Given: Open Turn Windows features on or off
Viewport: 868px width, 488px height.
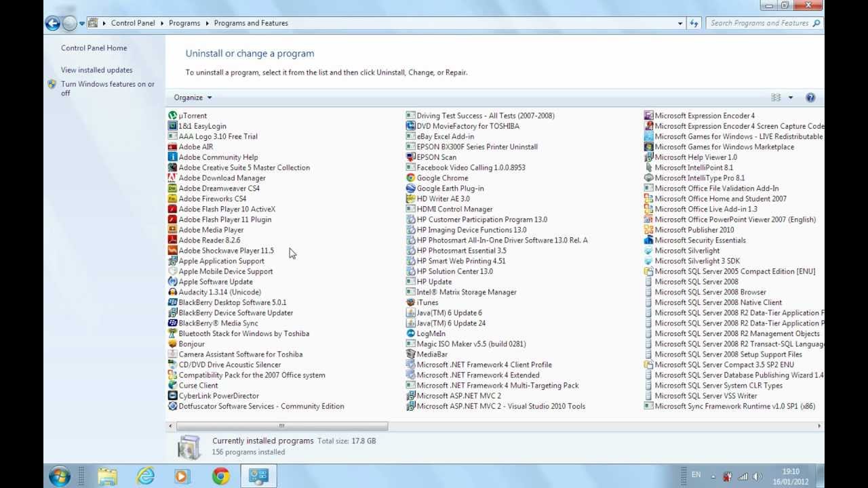Looking at the screenshot, I should (x=108, y=89).
